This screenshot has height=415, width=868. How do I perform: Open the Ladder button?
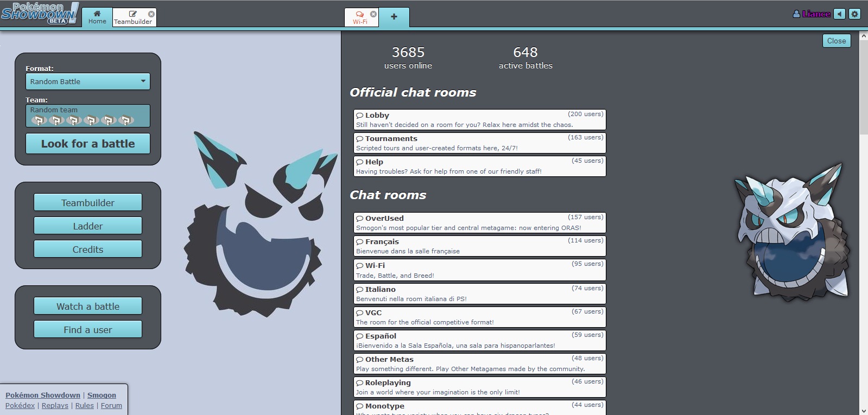click(x=88, y=226)
